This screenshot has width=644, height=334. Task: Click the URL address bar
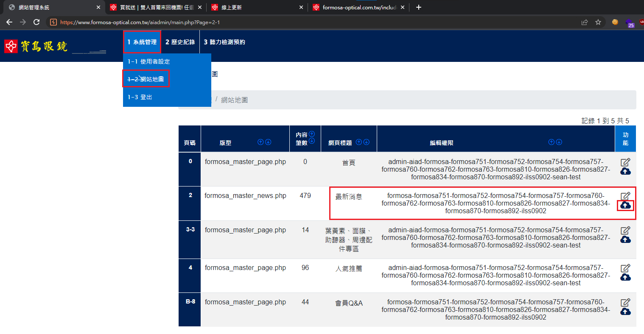click(314, 22)
